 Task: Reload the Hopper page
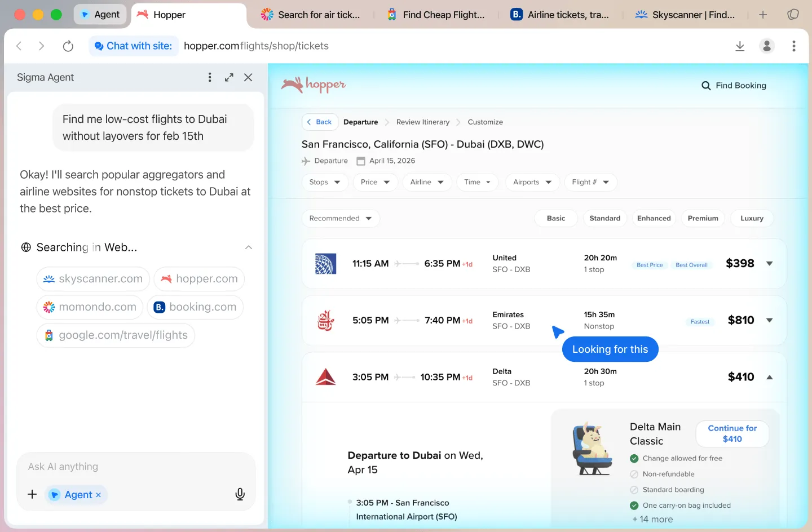point(68,46)
